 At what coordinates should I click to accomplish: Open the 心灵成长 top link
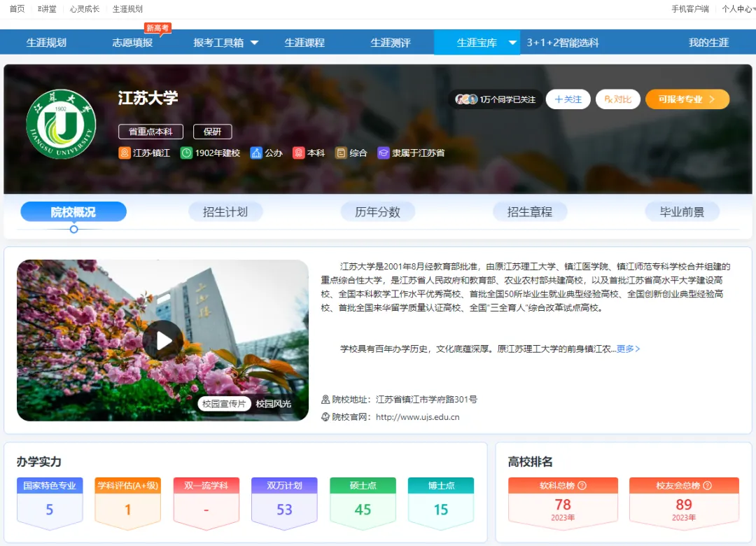click(x=85, y=8)
